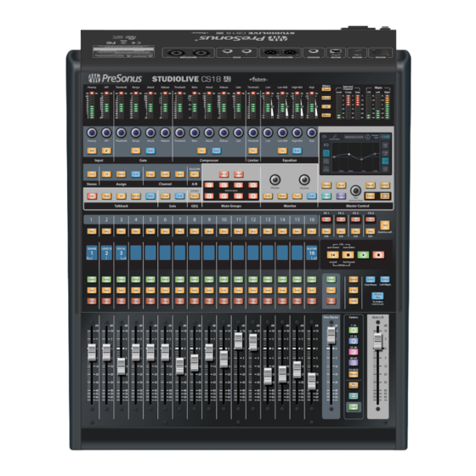The height and width of the screenshot is (476, 476).
Task: Select purple fader layer D
Action: tap(354, 363)
